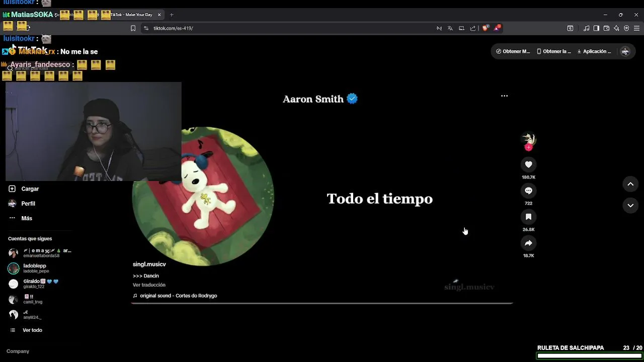Click the video progress bar

pos(322,303)
